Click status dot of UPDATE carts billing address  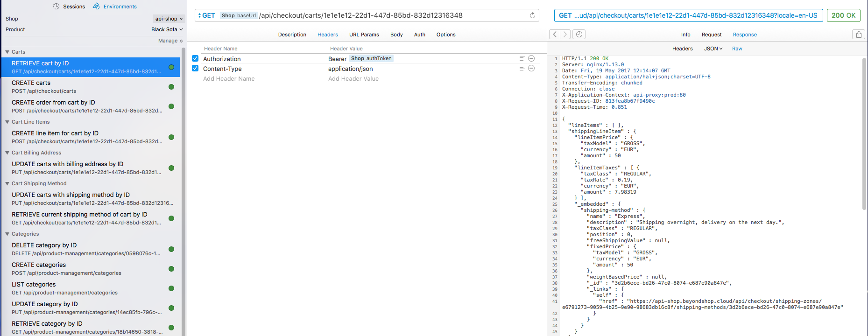click(171, 168)
